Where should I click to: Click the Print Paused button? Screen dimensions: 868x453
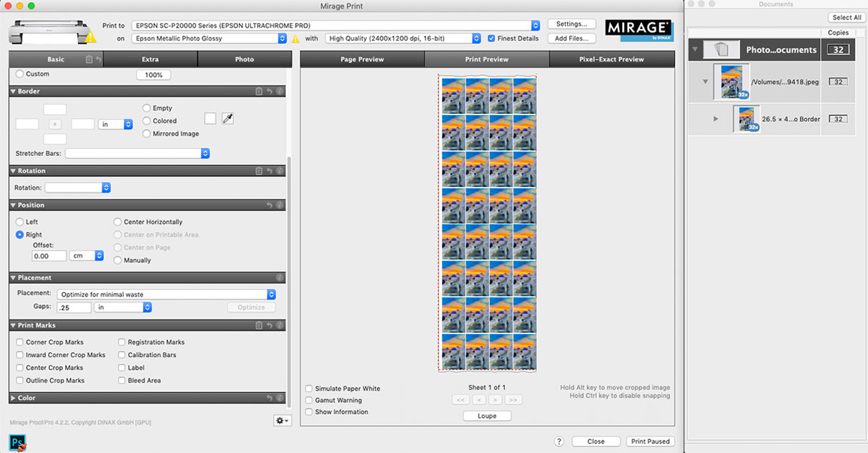pyautogui.click(x=650, y=442)
